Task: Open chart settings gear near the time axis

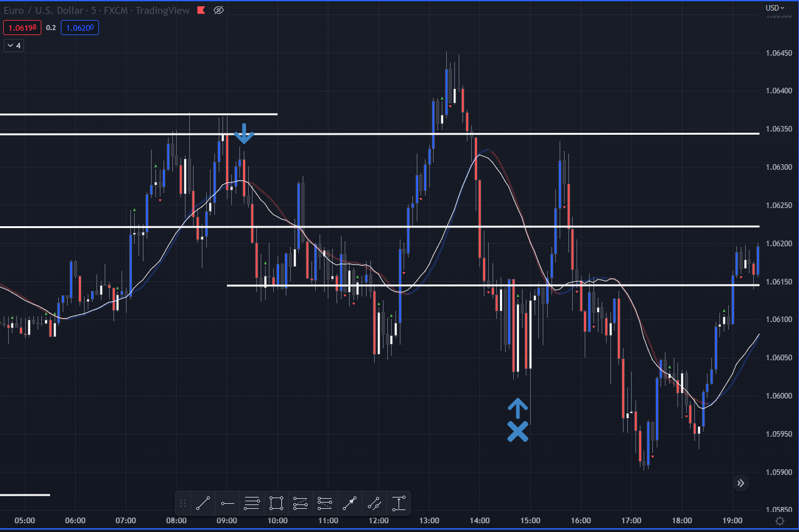Action: coord(780,521)
